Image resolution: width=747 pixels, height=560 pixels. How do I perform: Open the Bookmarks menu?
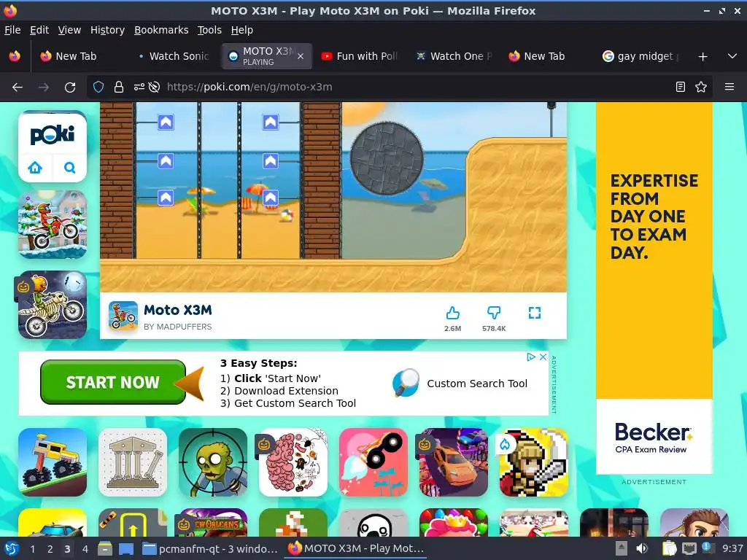[161, 30]
